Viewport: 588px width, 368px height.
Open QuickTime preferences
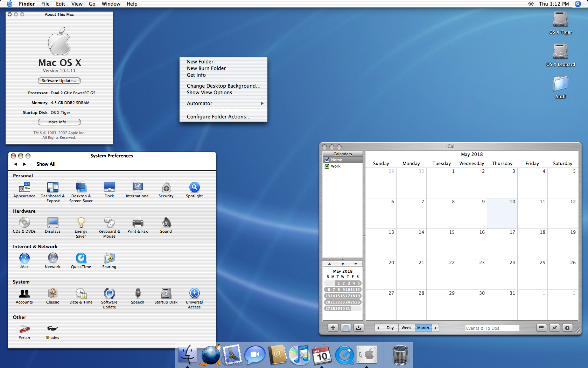coord(81,261)
